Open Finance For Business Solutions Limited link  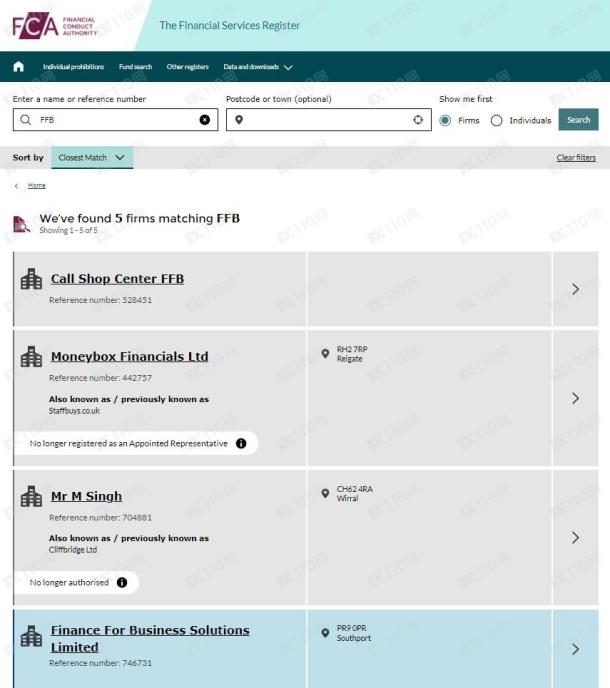(150, 638)
